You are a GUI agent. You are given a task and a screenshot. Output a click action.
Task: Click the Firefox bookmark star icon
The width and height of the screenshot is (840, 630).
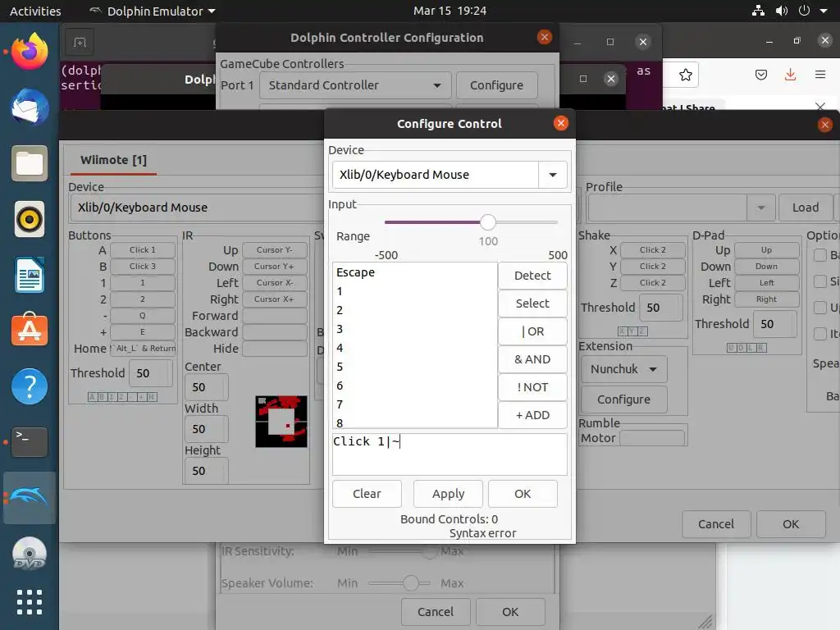pyautogui.click(x=685, y=75)
